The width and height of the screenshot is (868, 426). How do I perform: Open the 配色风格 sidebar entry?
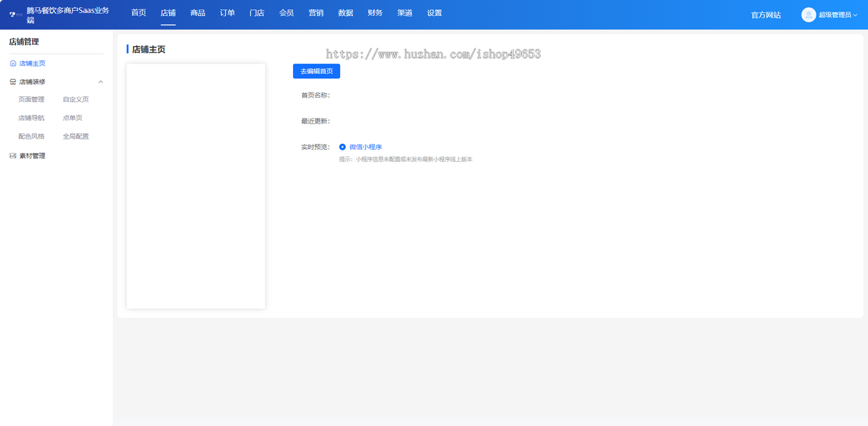[x=31, y=136]
